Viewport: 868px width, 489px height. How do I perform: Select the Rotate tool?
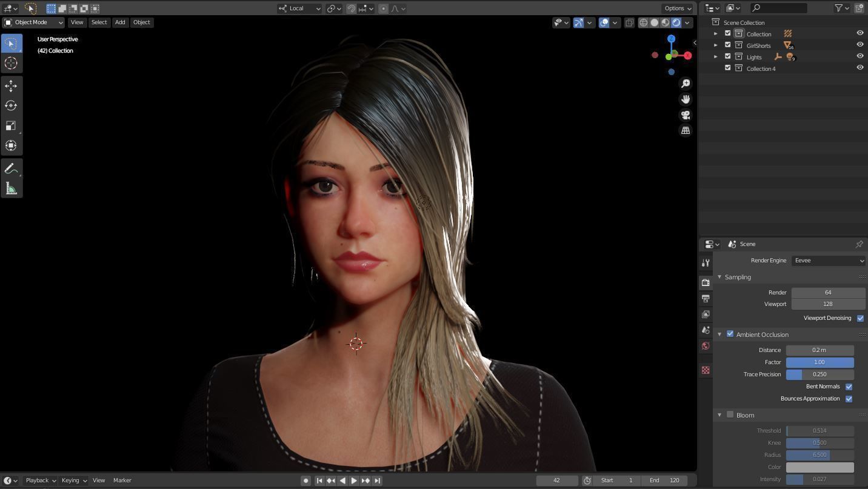pyautogui.click(x=11, y=105)
